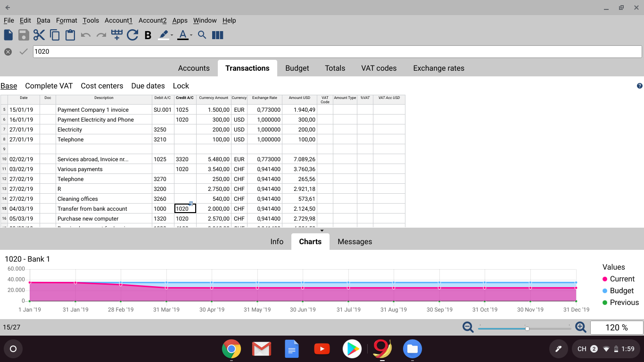This screenshot has height=362, width=644.
Task: Zoom in with plus magnifier
Action: point(580,327)
